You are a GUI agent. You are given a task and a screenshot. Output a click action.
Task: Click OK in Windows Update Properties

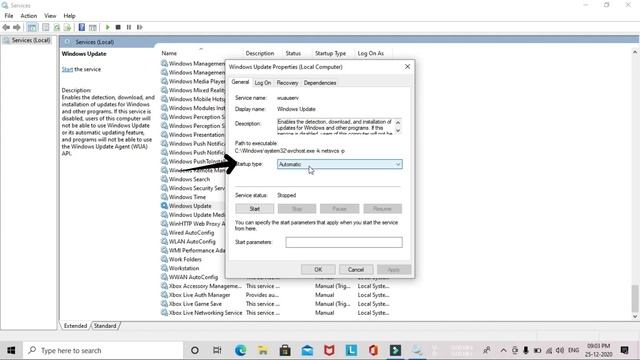click(x=318, y=269)
